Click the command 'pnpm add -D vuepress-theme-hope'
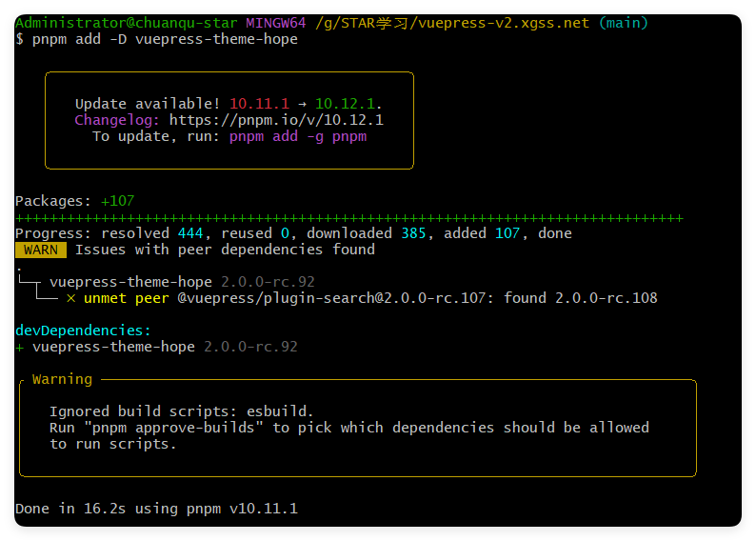 click(x=165, y=39)
